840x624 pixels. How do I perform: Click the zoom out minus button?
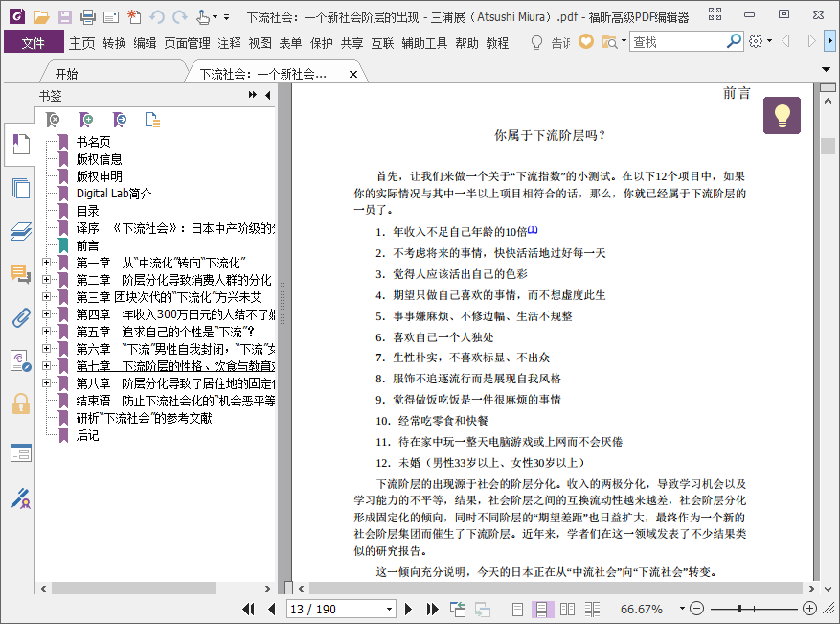pos(696,609)
